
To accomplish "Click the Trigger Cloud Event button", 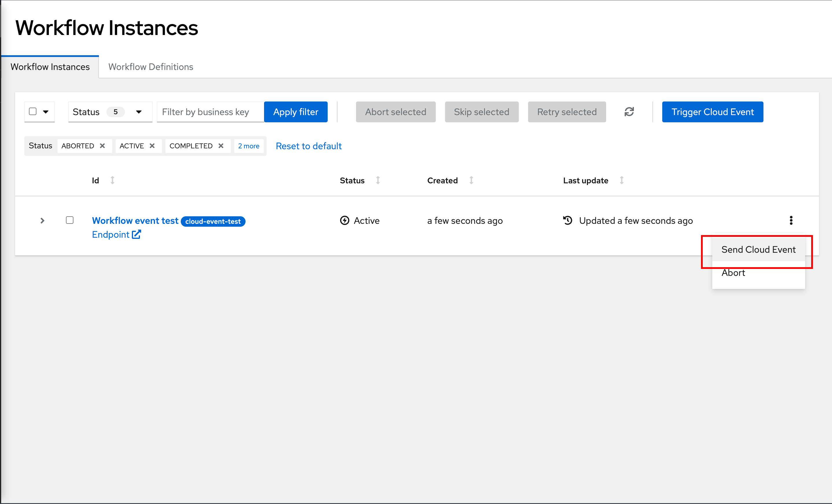I will pyautogui.click(x=713, y=112).
